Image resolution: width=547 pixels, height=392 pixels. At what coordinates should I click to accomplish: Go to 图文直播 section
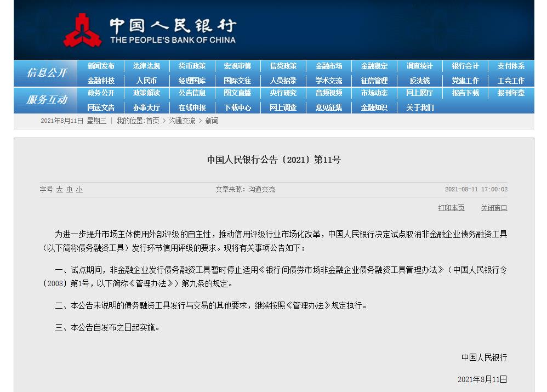point(237,93)
